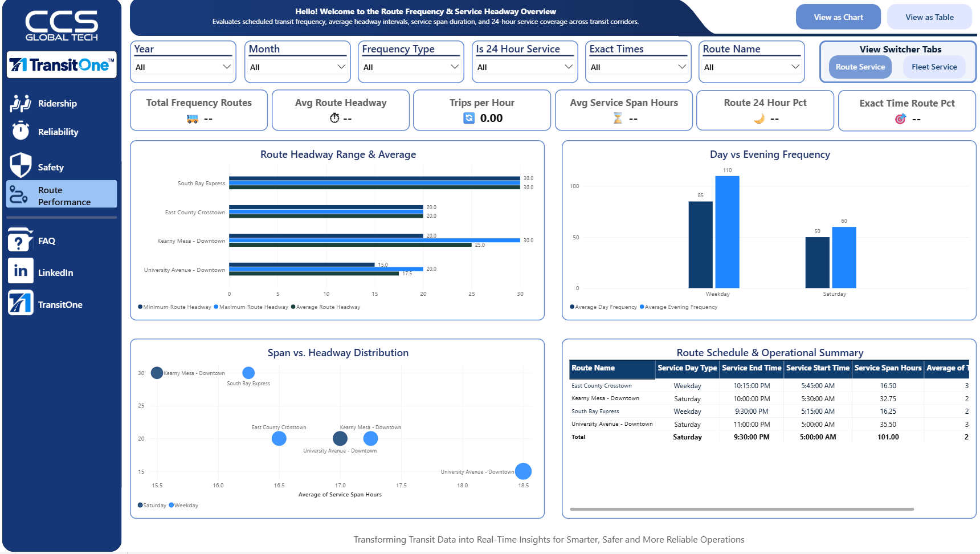
Task: Select the University Avenue Weekday bubble at 18.5
Action: click(x=523, y=471)
